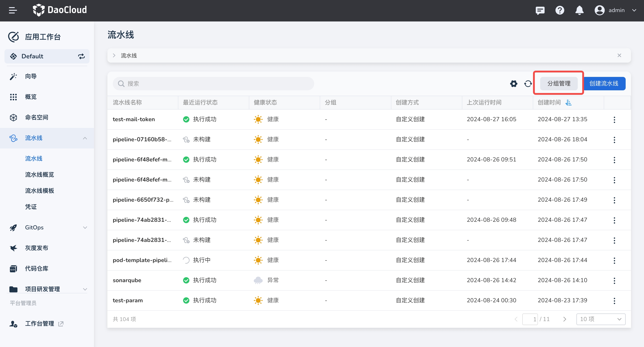Collapse the 流水线 sidebar section
644x347 pixels.
85,138
